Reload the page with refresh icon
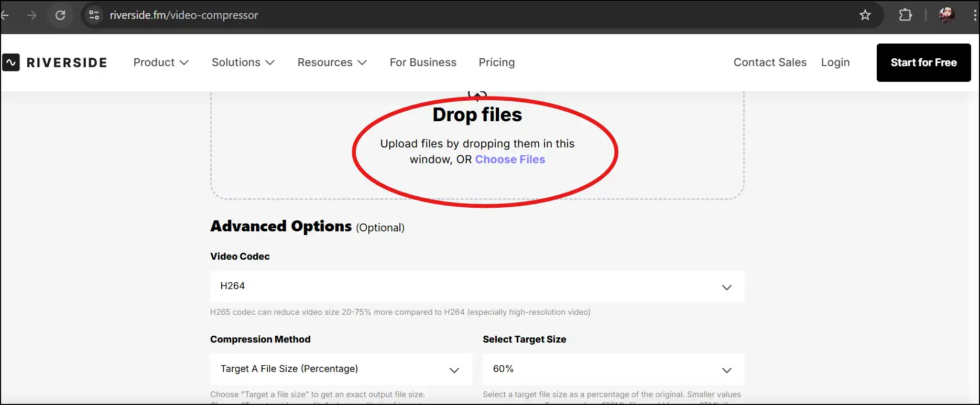Screen dimensions: 980x405 60,15
